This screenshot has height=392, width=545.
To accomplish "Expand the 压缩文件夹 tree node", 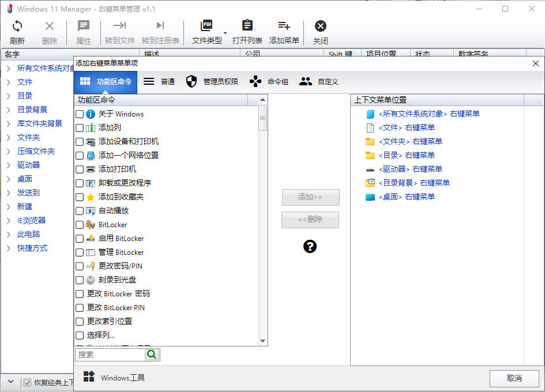I will [9, 151].
